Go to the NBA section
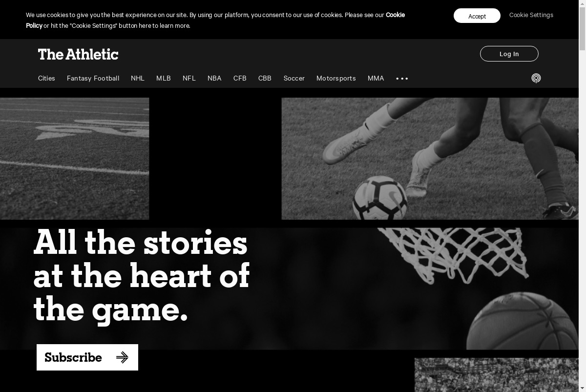Viewport: 586px width, 392px height. pyautogui.click(x=214, y=78)
